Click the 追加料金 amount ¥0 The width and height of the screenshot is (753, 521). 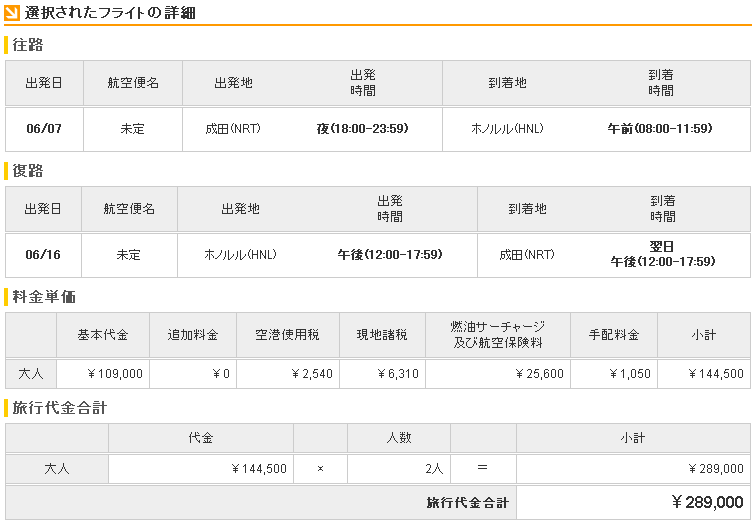tap(222, 374)
